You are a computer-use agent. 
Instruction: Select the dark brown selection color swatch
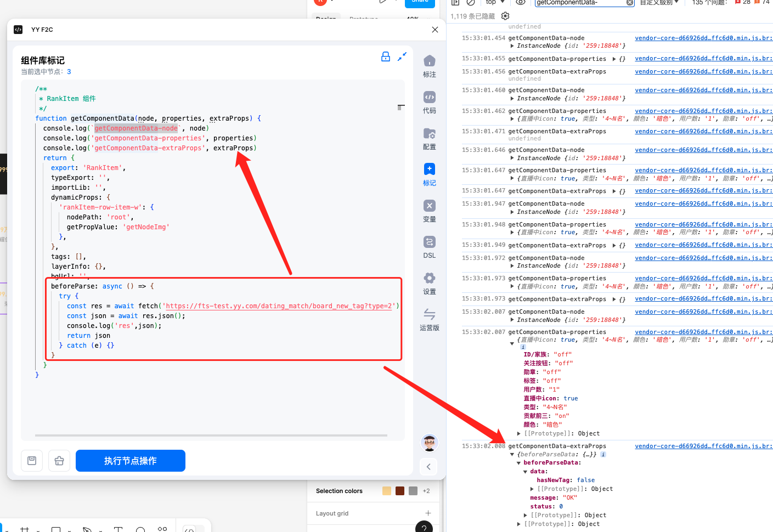tap(400, 491)
